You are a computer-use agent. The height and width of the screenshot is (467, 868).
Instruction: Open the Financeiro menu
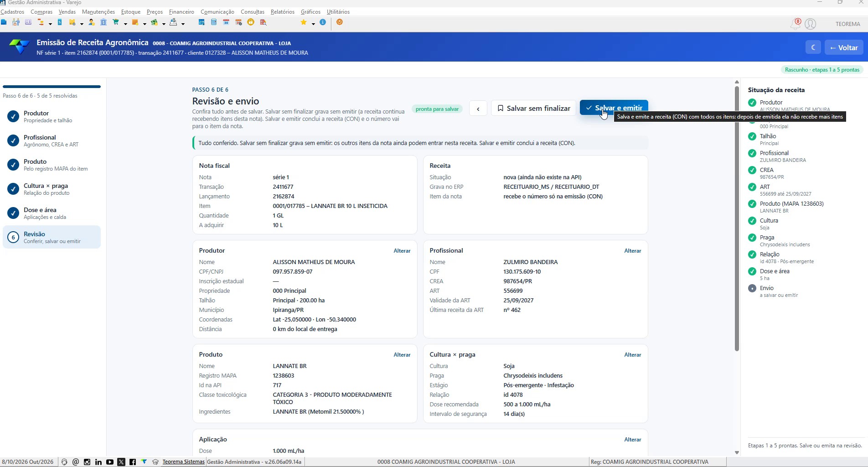[x=181, y=12]
